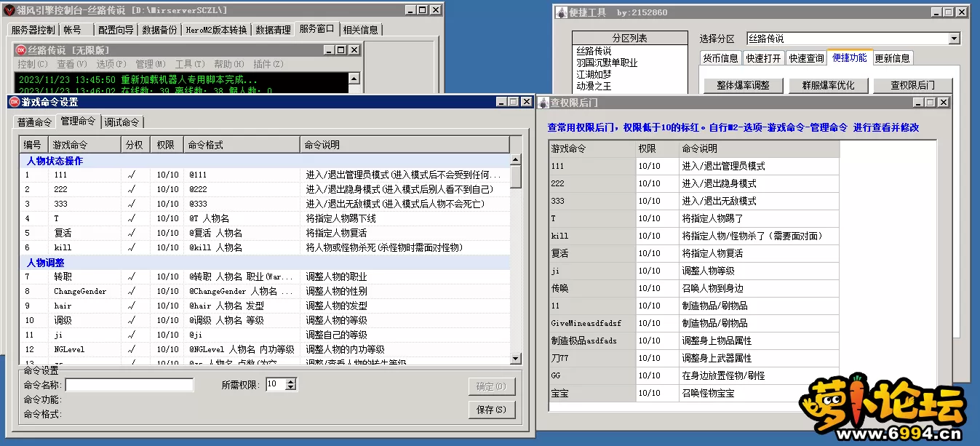Open the 数据备份 tab
980x446 pixels.
tap(159, 30)
